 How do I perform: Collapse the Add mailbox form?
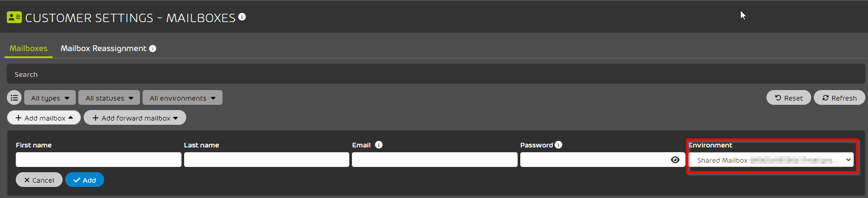pos(44,117)
